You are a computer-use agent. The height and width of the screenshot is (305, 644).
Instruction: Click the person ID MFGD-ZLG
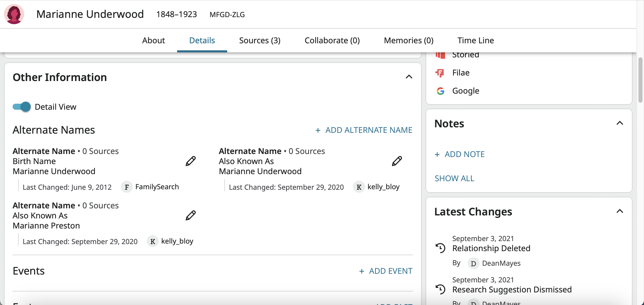(x=227, y=15)
